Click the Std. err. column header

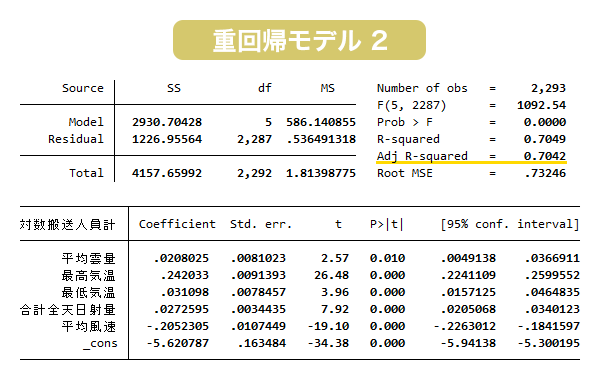pos(261,224)
